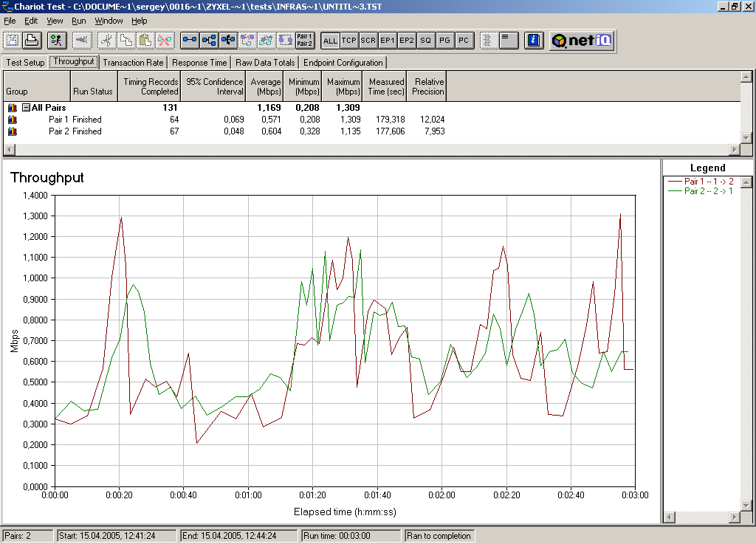Toggle the ALL filter button
The image size is (756, 544).
click(330, 41)
